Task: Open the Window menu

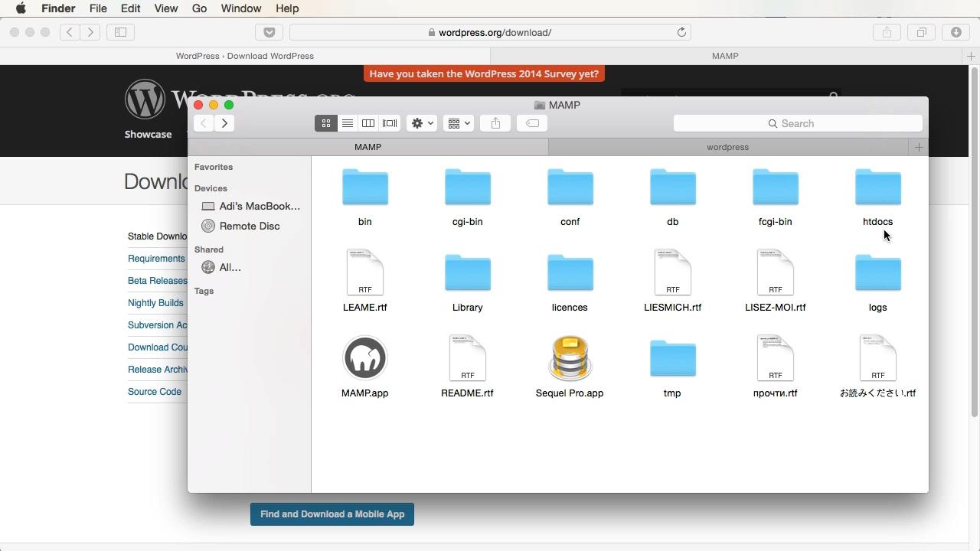Action: 241,8
